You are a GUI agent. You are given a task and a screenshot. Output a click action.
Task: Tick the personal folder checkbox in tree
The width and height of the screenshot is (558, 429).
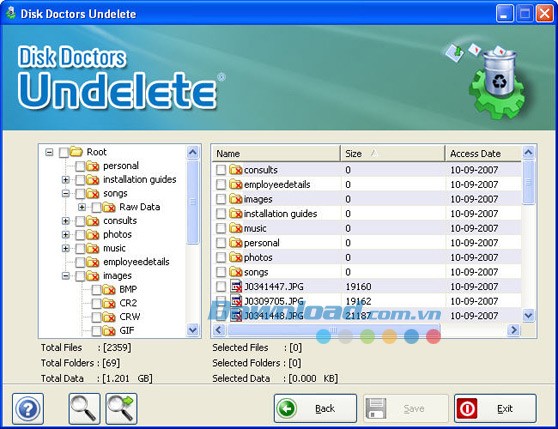click(x=80, y=166)
